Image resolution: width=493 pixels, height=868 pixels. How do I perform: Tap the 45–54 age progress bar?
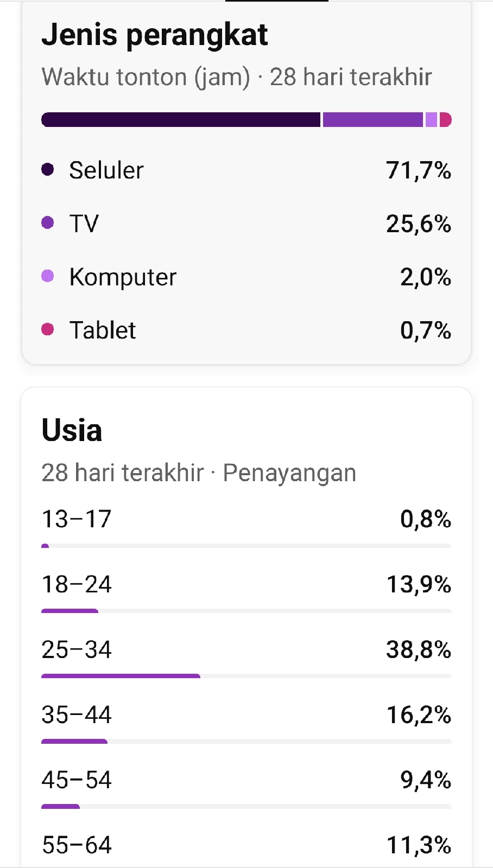(x=246, y=806)
